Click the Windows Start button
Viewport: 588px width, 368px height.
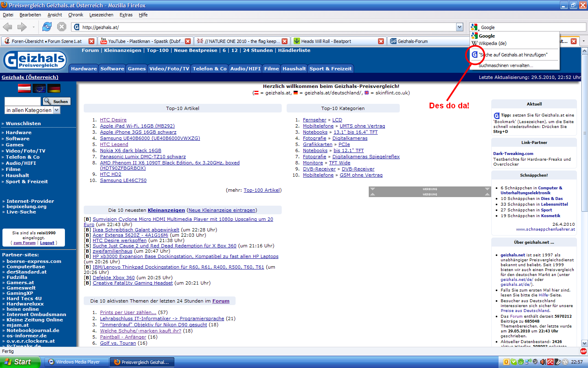tap(20, 362)
